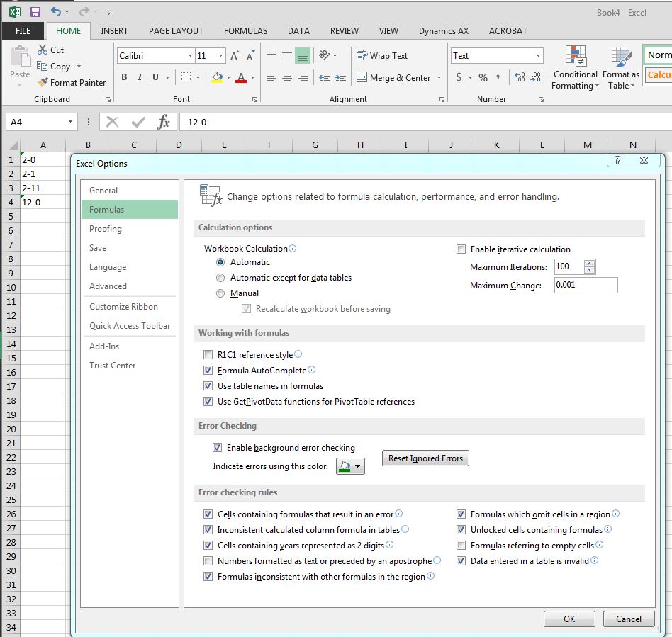The width and height of the screenshot is (672, 637).
Task: Select Manual workbook calculation radio button
Action: click(220, 293)
